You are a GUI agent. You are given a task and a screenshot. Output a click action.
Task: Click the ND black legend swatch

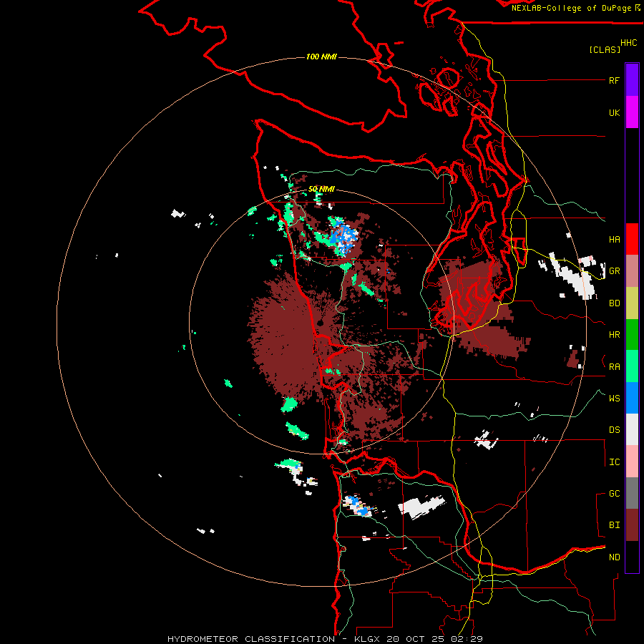pos(632,557)
